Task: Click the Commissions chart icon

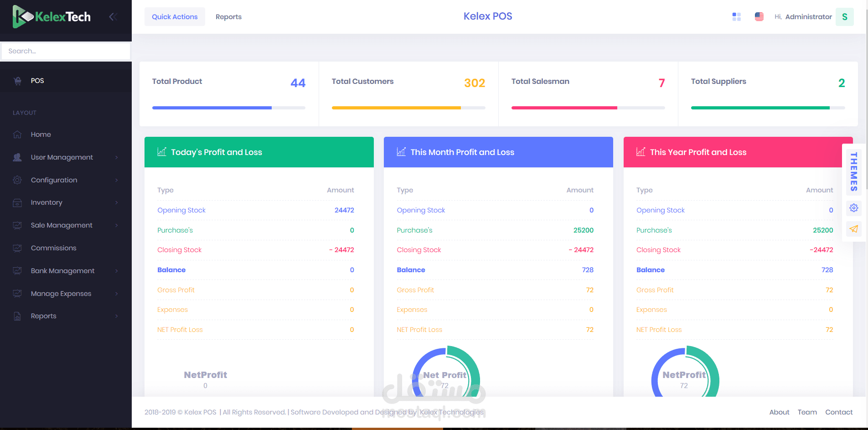Action: (17, 248)
